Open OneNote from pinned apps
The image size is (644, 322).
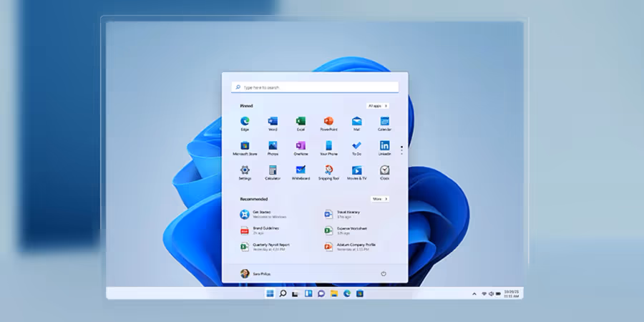301,148
